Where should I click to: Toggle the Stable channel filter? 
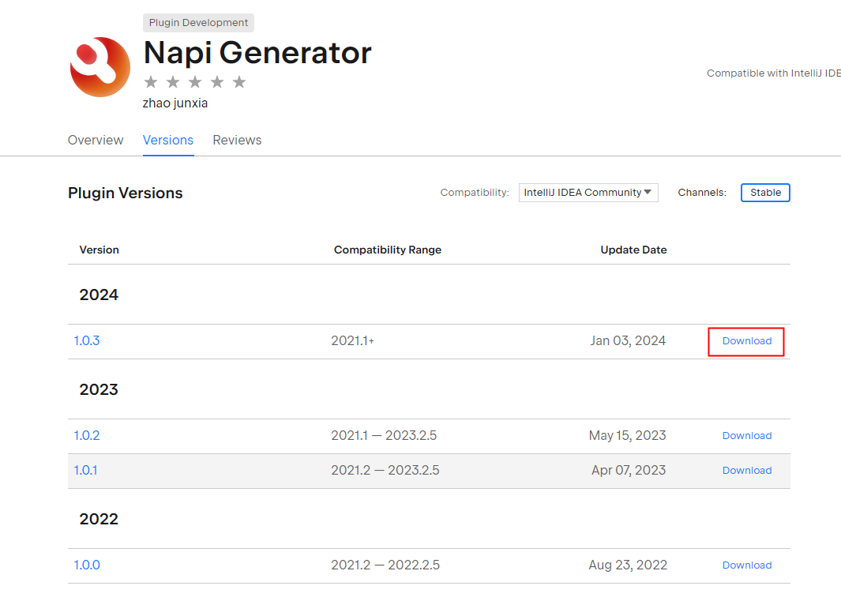click(x=765, y=193)
